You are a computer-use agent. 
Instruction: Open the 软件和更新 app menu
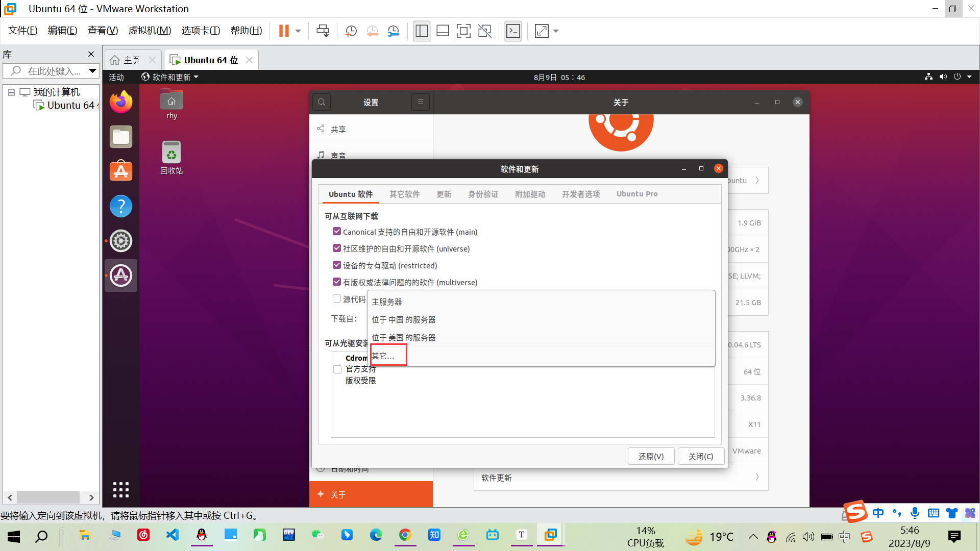170,77
